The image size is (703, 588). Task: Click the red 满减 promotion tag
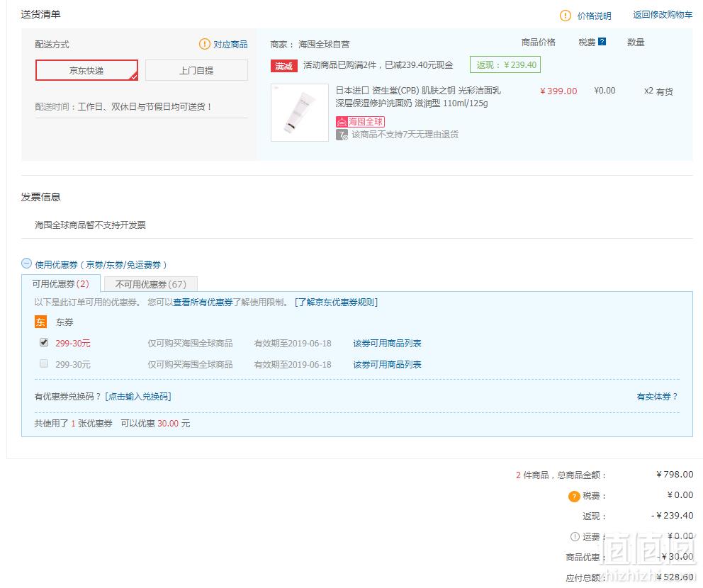tap(283, 66)
